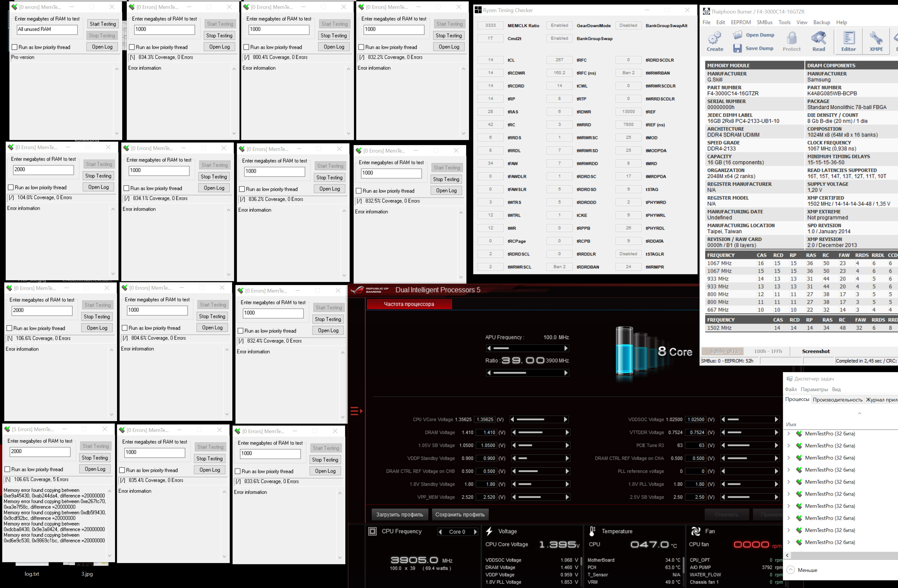This screenshot has width=898, height=588.
Task: Click the All unused RAM input field
Action: (x=47, y=29)
